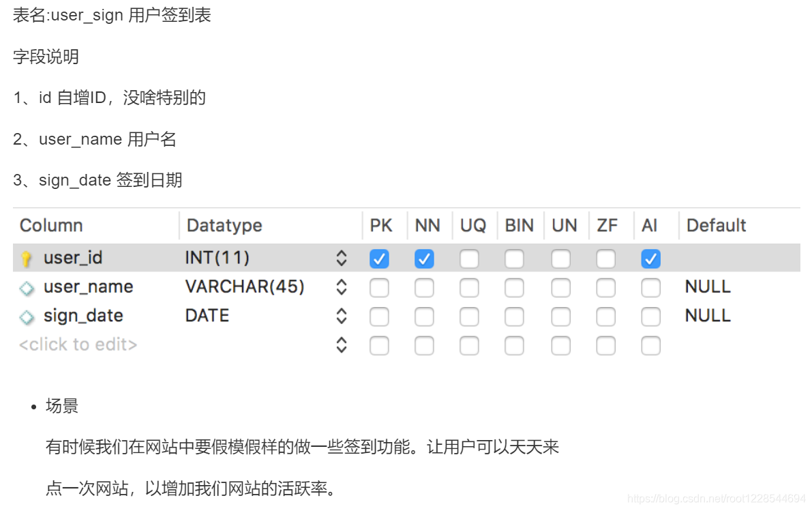Enable UQ checkbox for user_id

coord(469,259)
